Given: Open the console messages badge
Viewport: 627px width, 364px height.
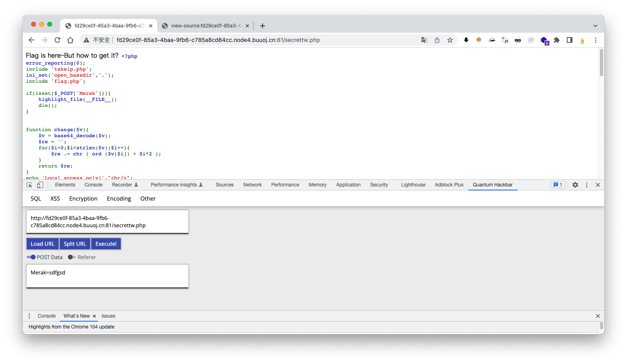Looking at the screenshot, I should coord(558,185).
